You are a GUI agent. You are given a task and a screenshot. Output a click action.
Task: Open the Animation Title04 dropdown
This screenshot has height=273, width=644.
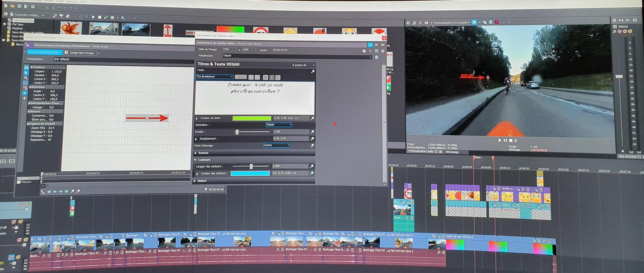[279, 125]
